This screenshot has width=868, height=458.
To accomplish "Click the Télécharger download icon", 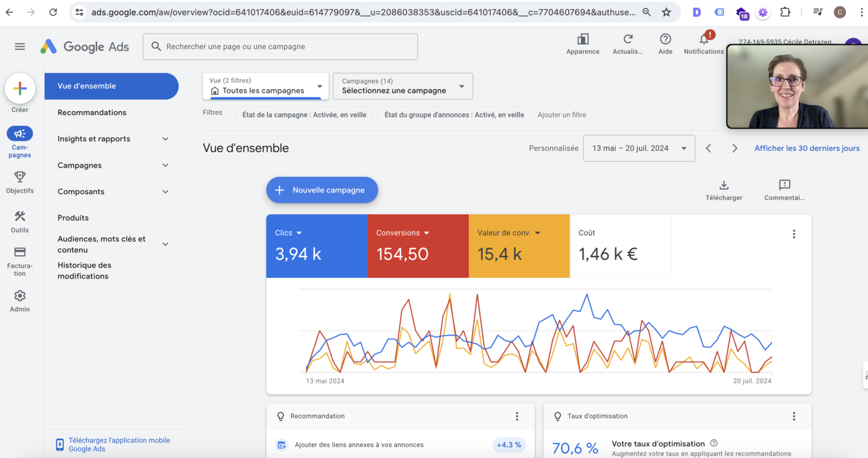I will pyautogui.click(x=724, y=185).
